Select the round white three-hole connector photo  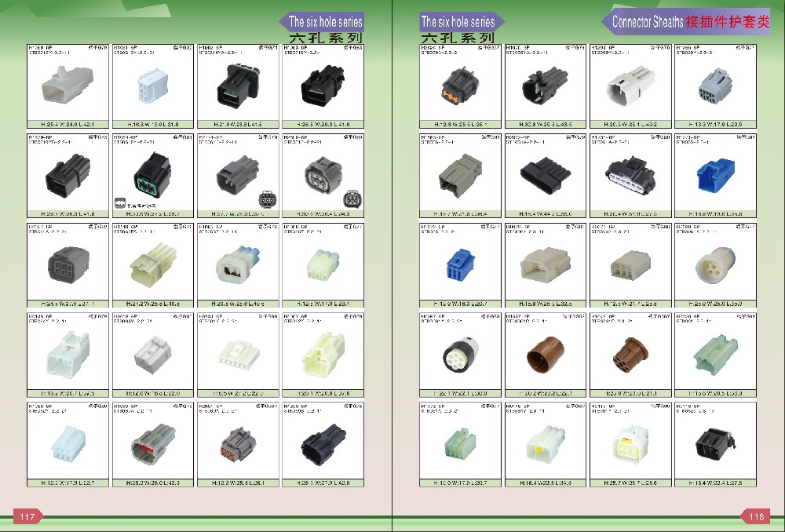pos(715,266)
